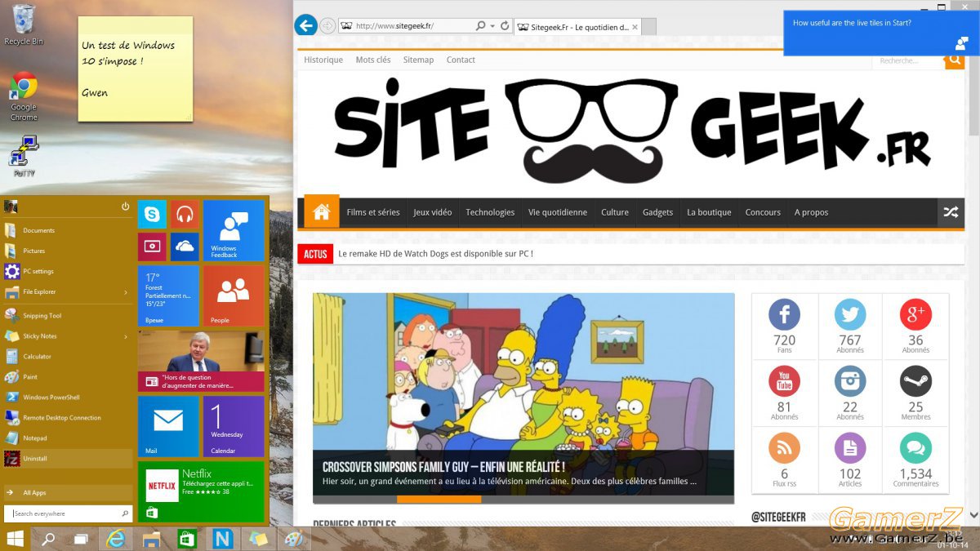Open the Skype tile in Start

pyautogui.click(x=152, y=214)
